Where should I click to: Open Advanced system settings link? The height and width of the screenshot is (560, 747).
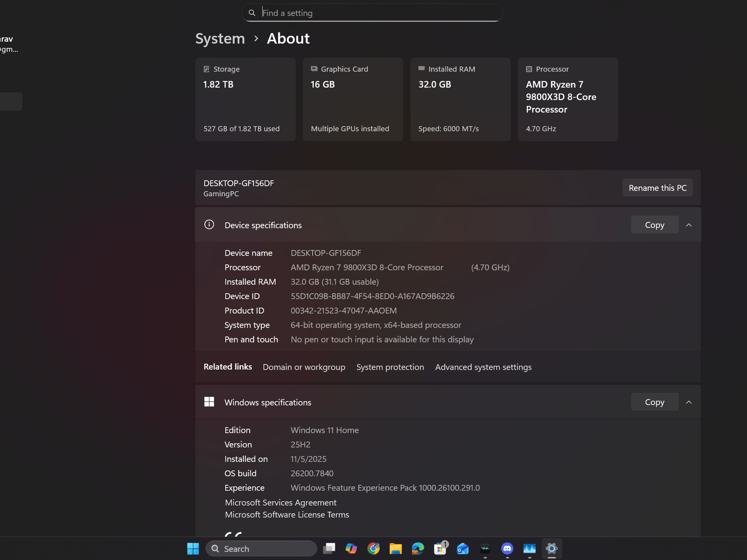[483, 367]
